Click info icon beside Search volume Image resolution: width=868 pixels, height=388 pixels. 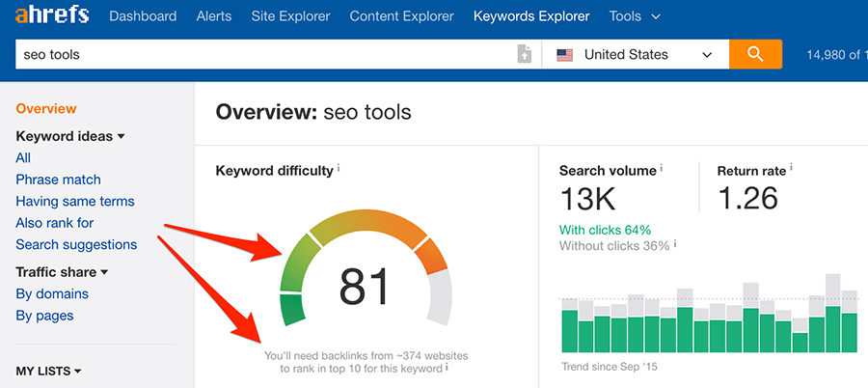click(662, 170)
